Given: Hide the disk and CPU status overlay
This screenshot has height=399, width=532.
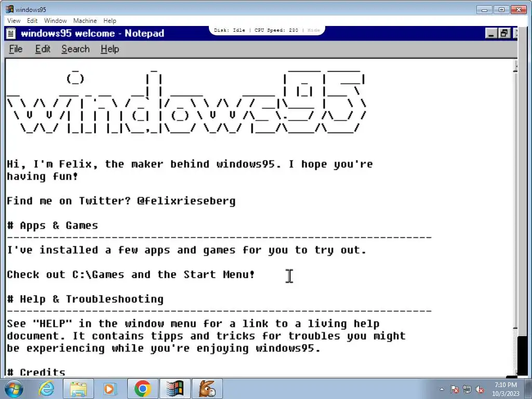Looking at the screenshot, I should 313,30.
